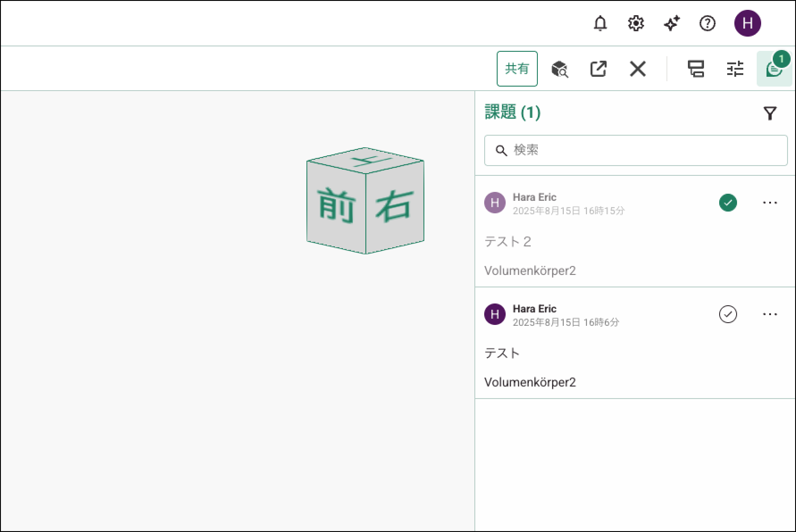Click the 検索 search field
This screenshot has width=796, height=532.
(636, 150)
